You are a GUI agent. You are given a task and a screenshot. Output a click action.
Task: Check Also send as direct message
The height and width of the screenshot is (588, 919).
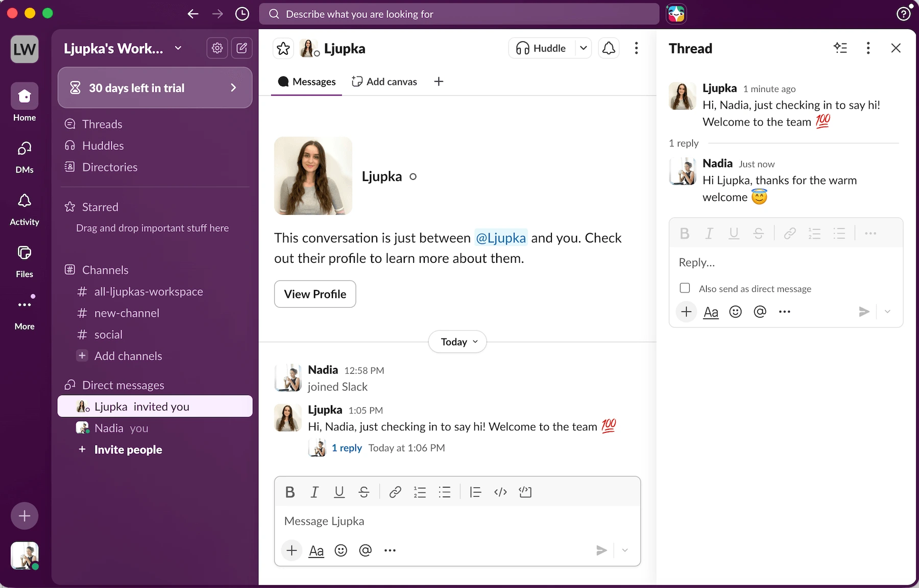pyautogui.click(x=685, y=288)
